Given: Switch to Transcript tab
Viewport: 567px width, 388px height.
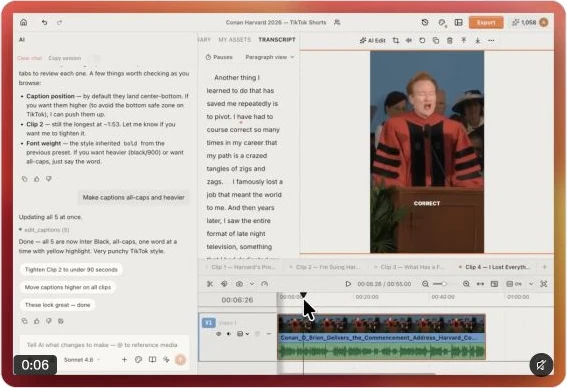Looking at the screenshot, I should [277, 40].
